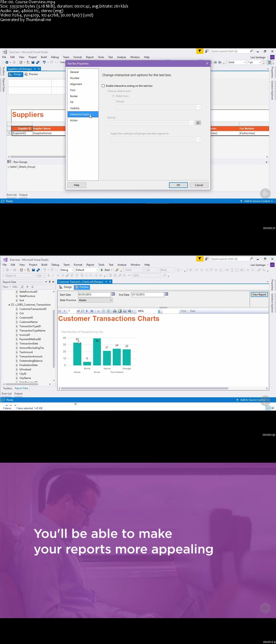Go to first page in report viewer

point(60,311)
